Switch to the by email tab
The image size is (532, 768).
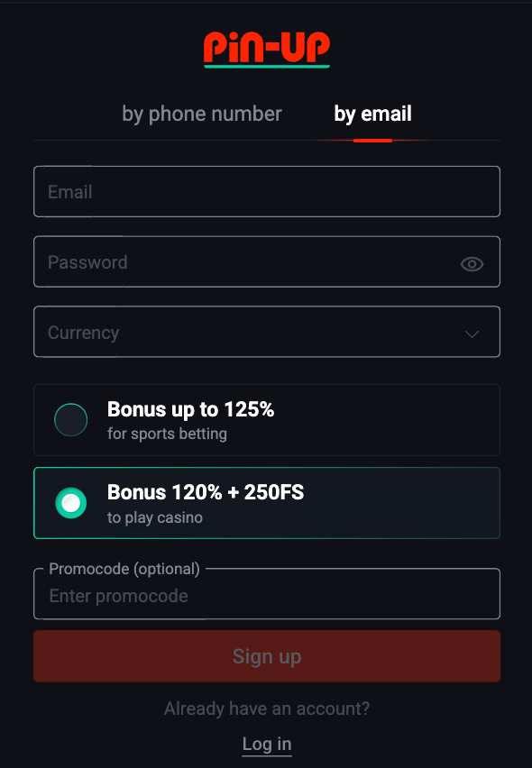tap(372, 114)
